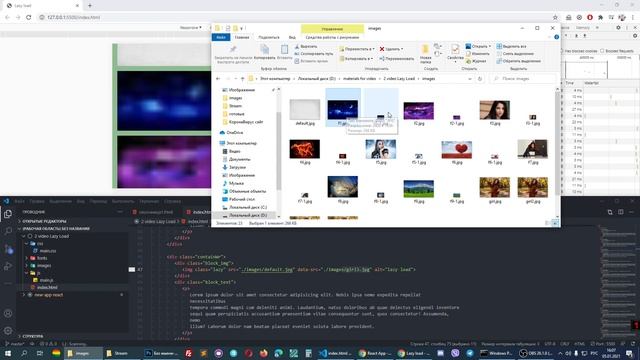The height and width of the screenshot is (360, 640).
Task: Open 'Copy to' dropdown in ribbon
Action: click(x=356, y=59)
